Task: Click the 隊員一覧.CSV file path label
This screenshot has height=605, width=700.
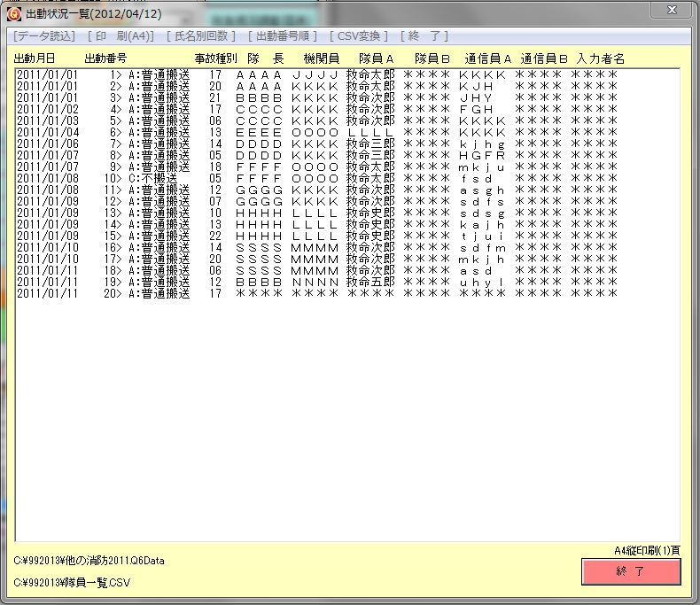Action: point(72,583)
